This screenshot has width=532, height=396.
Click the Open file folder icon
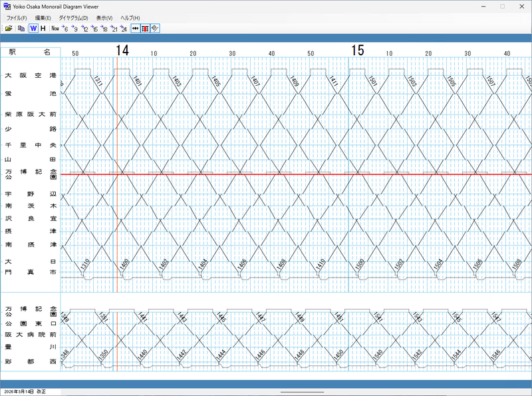pyautogui.click(x=9, y=29)
